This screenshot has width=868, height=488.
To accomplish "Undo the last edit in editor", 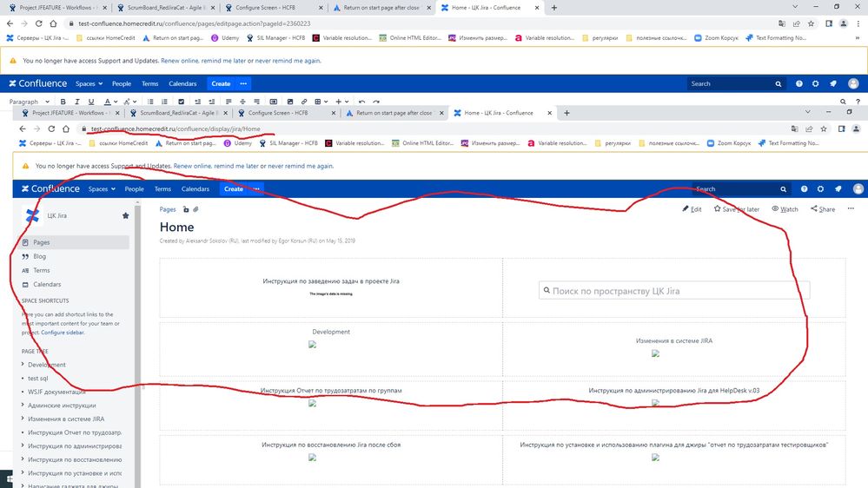I will (x=362, y=102).
